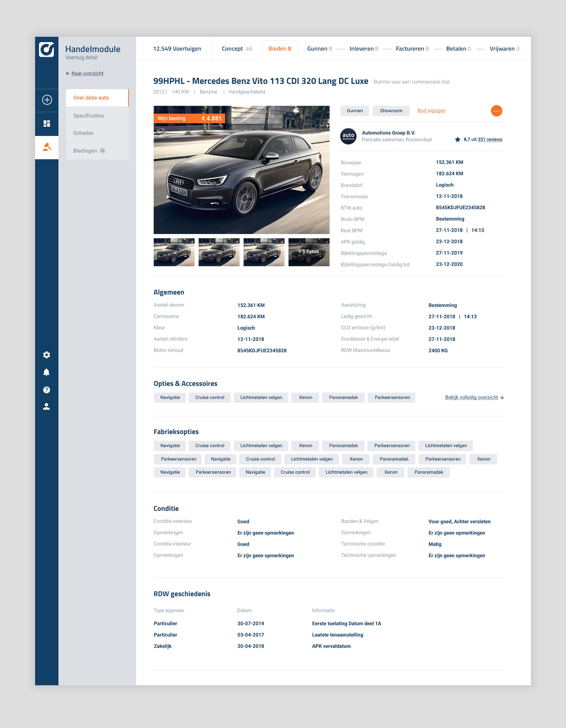Open settings gear icon in sidebar
Image resolution: width=566 pixels, height=728 pixels.
click(47, 355)
